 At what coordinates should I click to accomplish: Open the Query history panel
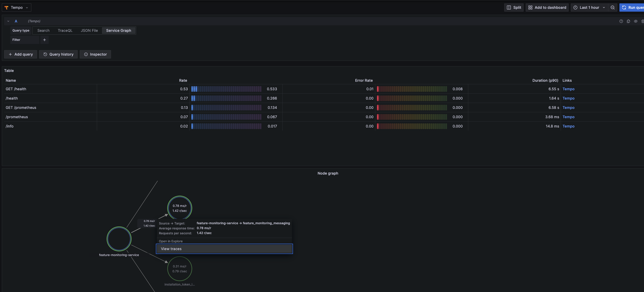58,54
